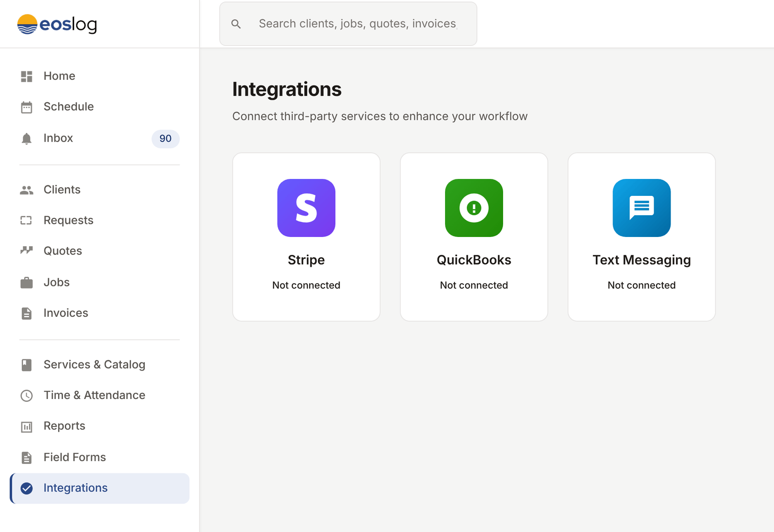Click Stripe's Not connected status
774x532 pixels.
click(306, 285)
